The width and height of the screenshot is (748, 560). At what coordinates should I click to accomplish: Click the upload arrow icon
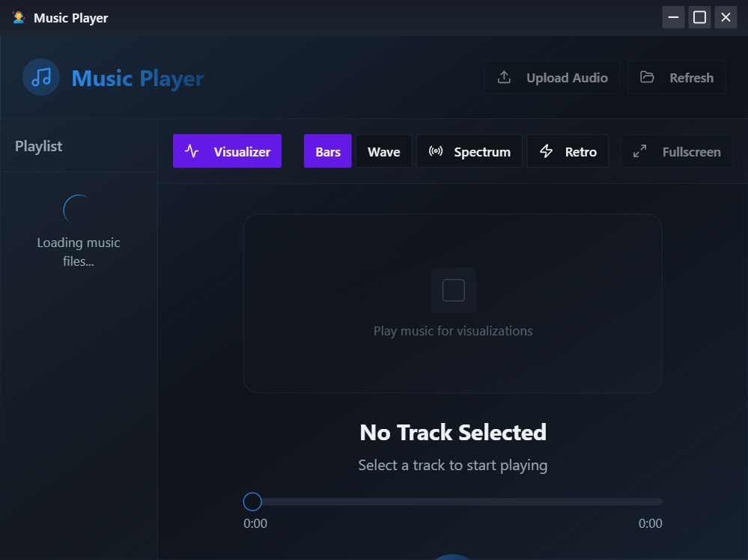point(504,77)
